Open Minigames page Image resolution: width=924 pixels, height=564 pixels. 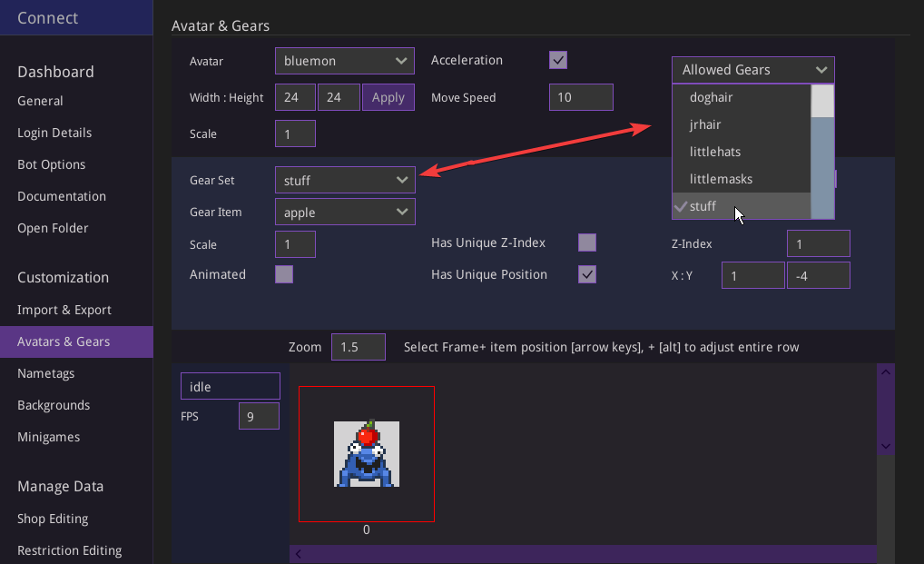pos(48,437)
